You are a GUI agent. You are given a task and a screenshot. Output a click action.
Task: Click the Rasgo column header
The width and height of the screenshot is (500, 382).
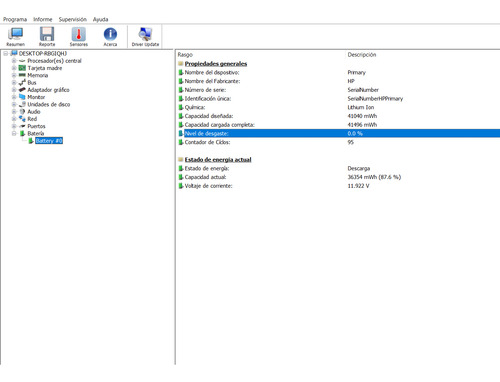click(185, 55)
